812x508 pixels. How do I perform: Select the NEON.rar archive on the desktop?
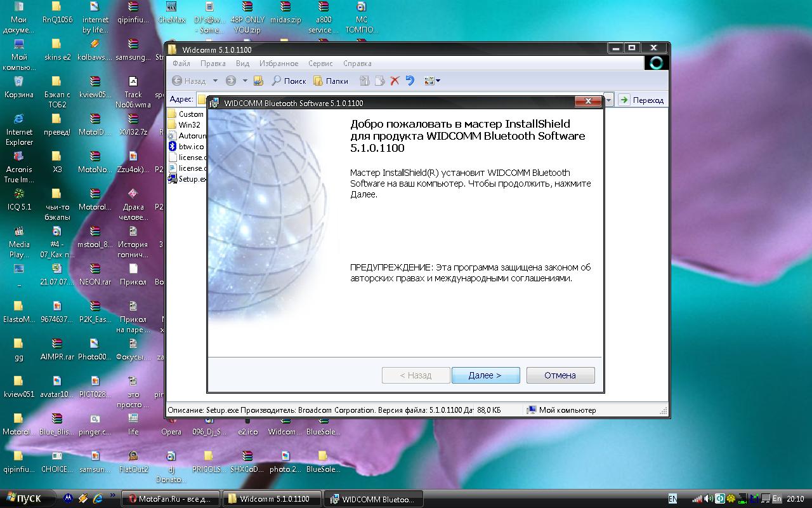click(x=95, y=274)
